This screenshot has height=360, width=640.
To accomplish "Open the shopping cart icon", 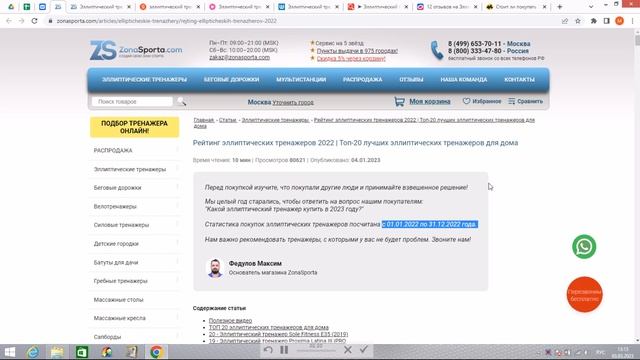I will pos(399,101).
